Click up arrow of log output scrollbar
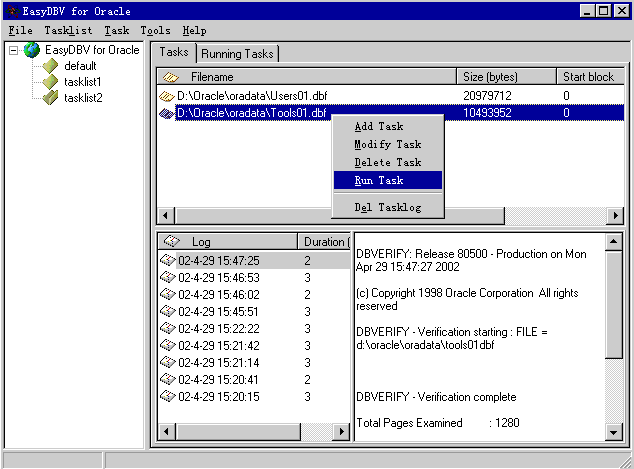Viewport: 634px width, 469px height. click(x=613, y=242)
